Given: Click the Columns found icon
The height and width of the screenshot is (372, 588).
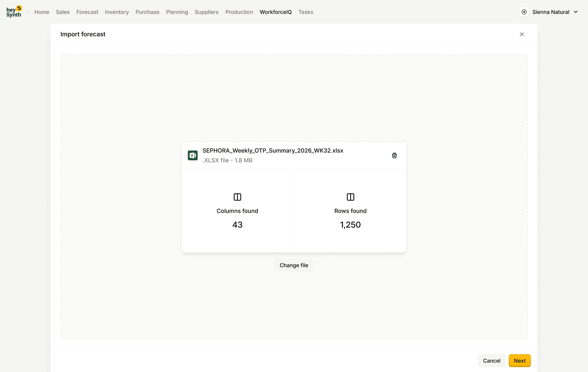Looking at the screenshot, I should pyautogui.click(x=237, y=197).
